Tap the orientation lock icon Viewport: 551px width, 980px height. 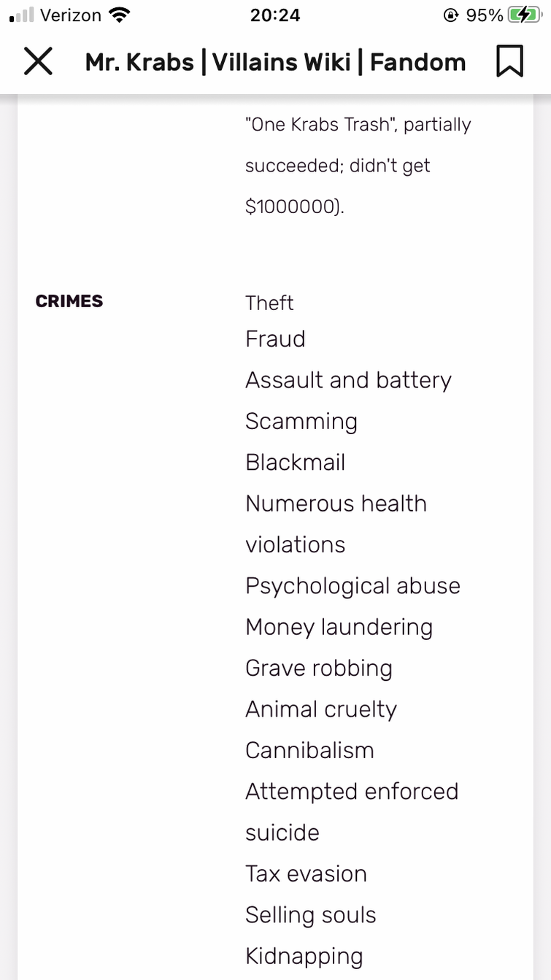point(450,15)
